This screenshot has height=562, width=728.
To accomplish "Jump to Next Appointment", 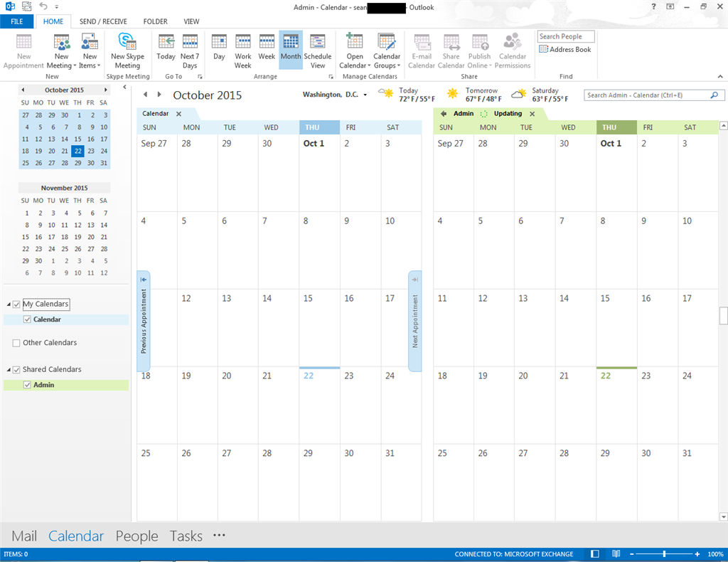I will coord(415,321).
